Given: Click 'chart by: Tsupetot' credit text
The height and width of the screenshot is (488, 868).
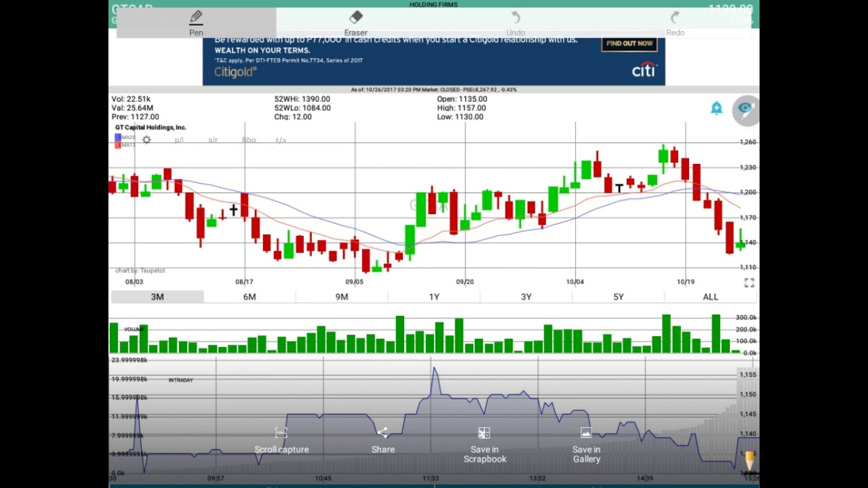Looking at the screenshot, I should [x=140, y=270].
